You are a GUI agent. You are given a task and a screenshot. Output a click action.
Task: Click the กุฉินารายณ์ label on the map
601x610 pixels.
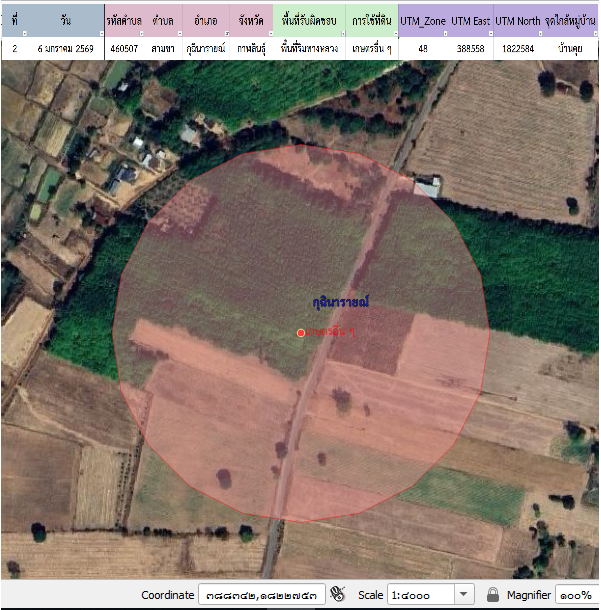[x=340, y=301]
